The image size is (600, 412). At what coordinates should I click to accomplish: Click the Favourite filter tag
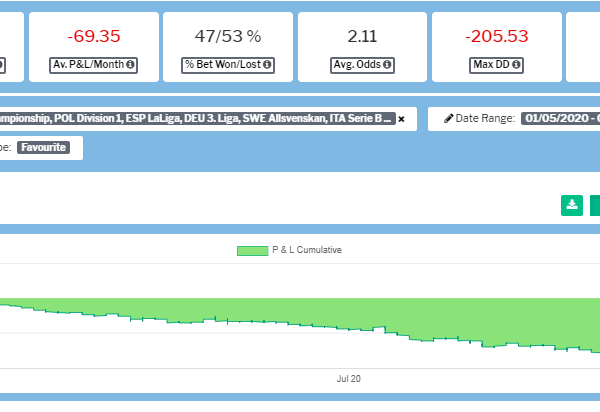pos(43,147)
